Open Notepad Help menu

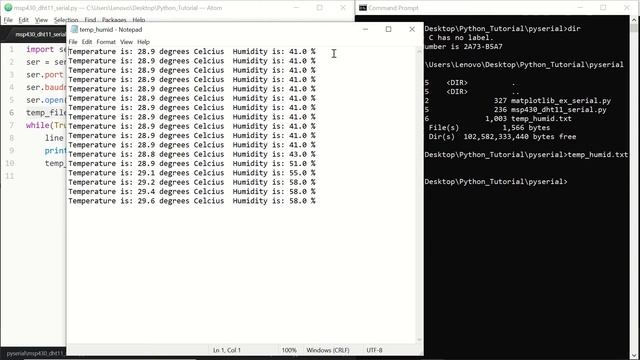coord(143,42)
